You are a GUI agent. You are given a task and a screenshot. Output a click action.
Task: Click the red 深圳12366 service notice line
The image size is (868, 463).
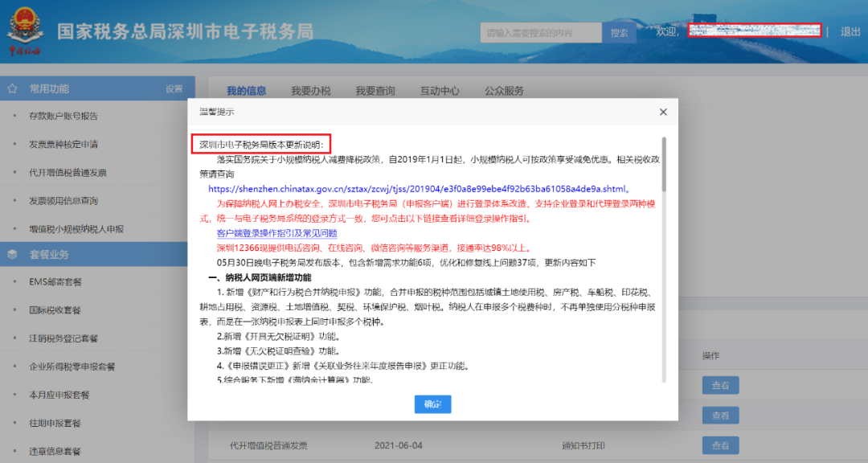pos(375,248)
